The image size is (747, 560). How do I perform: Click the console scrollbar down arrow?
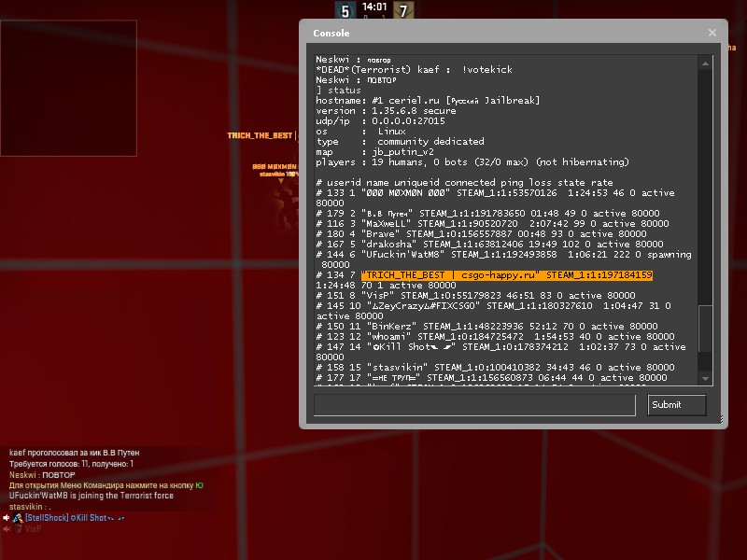[706, 378]
